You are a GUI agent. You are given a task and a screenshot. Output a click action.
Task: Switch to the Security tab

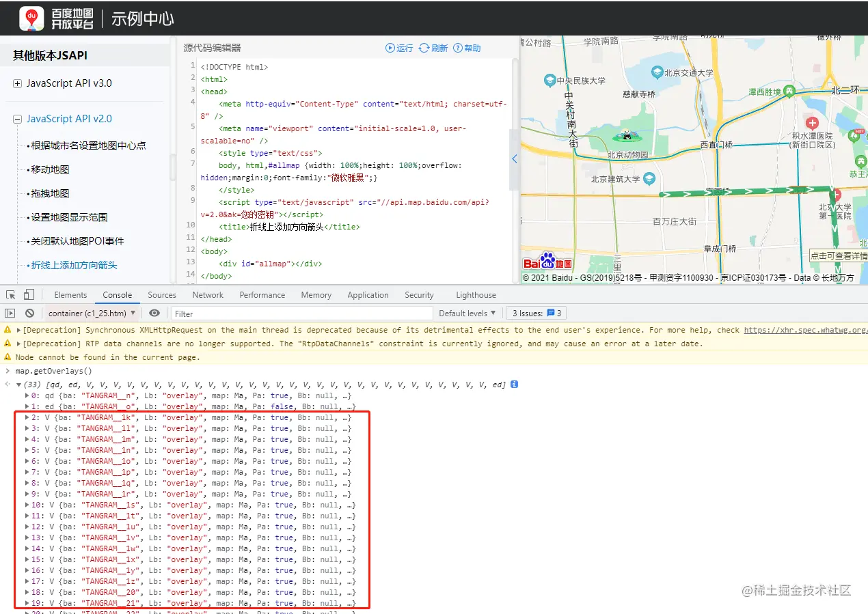[419, 295]
